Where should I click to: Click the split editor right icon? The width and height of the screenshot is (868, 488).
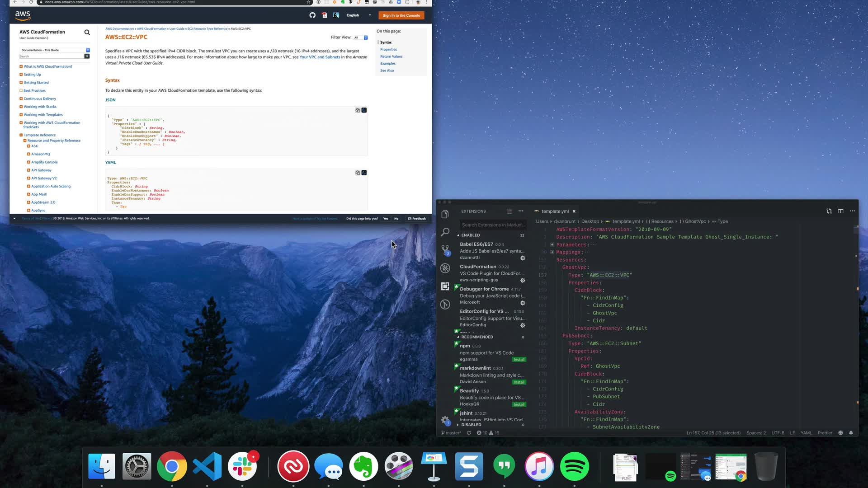click(840, 211)
